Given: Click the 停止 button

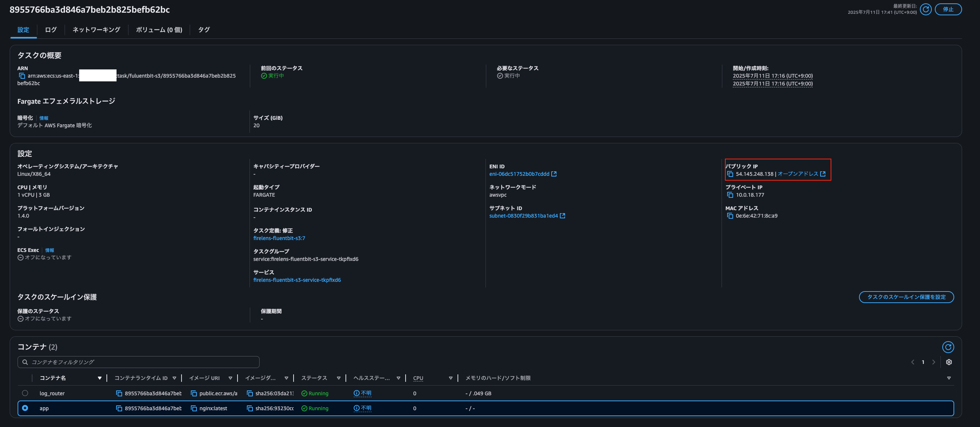Looking at the screenshot, I should (948, 9).
